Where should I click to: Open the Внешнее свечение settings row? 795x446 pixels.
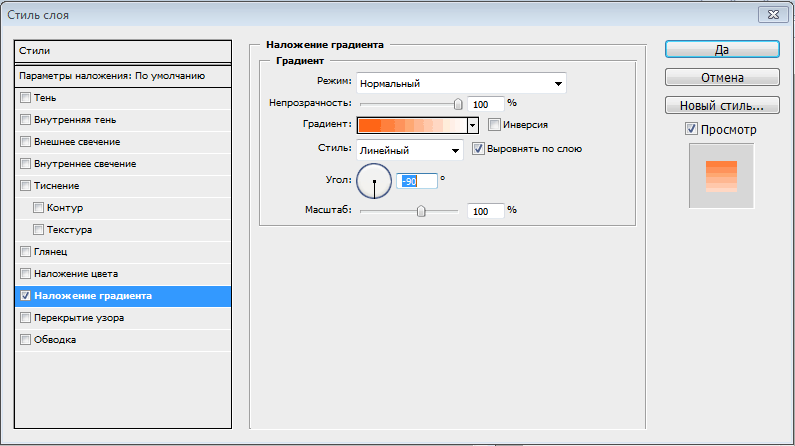(123, 142)
